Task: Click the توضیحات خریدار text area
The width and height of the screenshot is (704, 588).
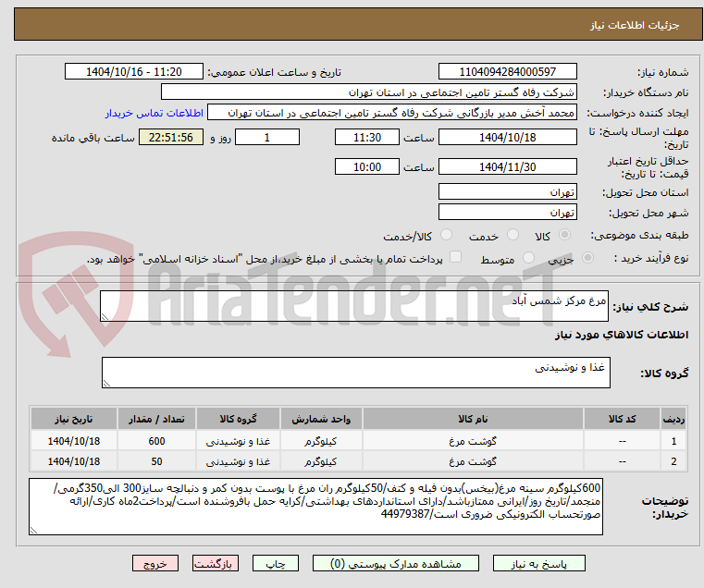Action: pos(315,507)
